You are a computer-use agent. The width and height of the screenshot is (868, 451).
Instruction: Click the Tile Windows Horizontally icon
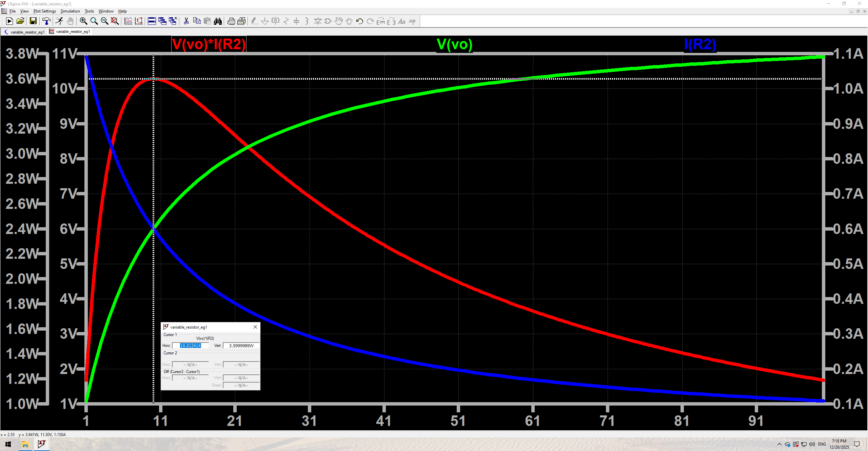click(152, 21)
